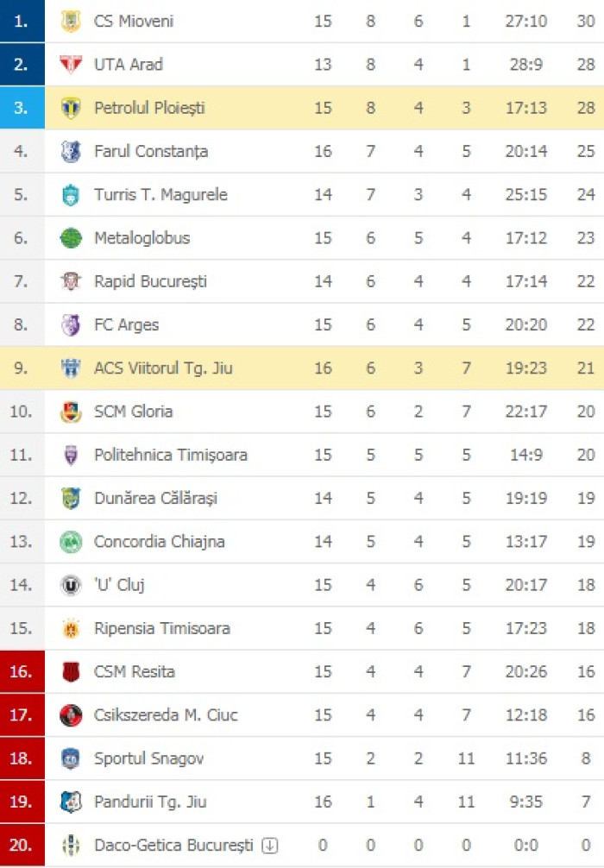Screen dimensions: 604x868
Task: Click the Sportul Snagov blue crest icon
Action: pyautogui.click(x=70, y=758)
